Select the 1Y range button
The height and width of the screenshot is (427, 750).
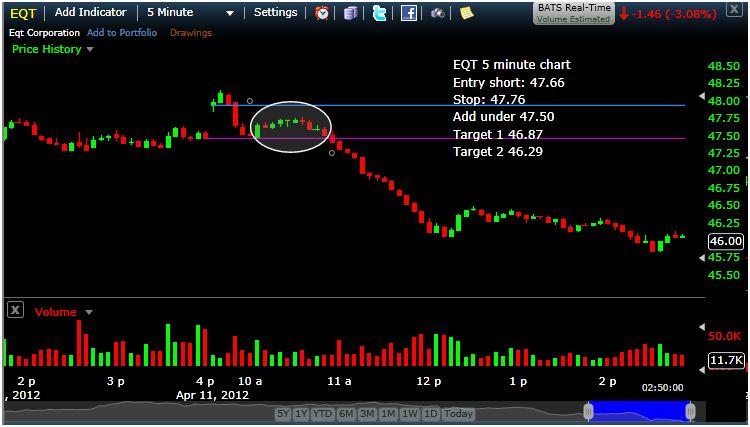[301, 414]
